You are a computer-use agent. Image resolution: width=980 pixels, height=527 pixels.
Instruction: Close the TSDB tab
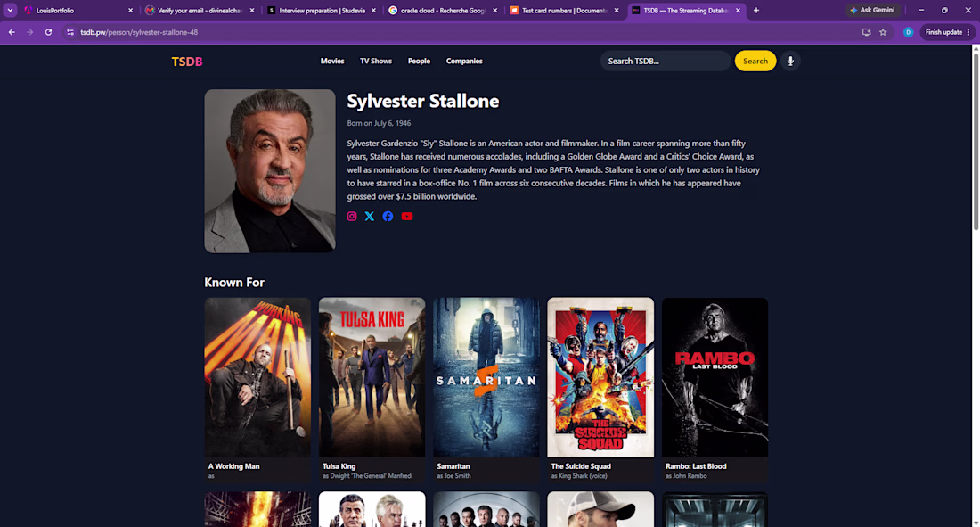(x=738, y=10)
